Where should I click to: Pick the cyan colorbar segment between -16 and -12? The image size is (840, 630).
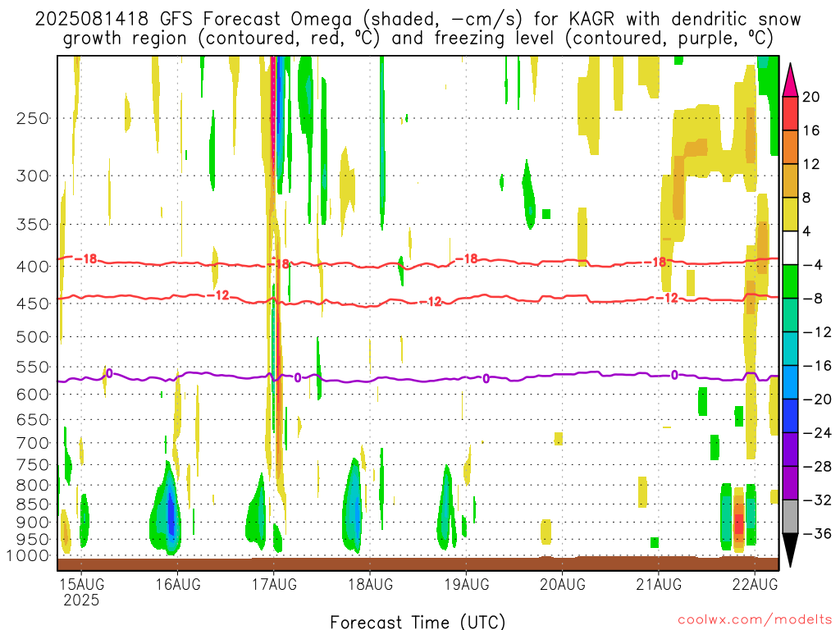(790, 349)
